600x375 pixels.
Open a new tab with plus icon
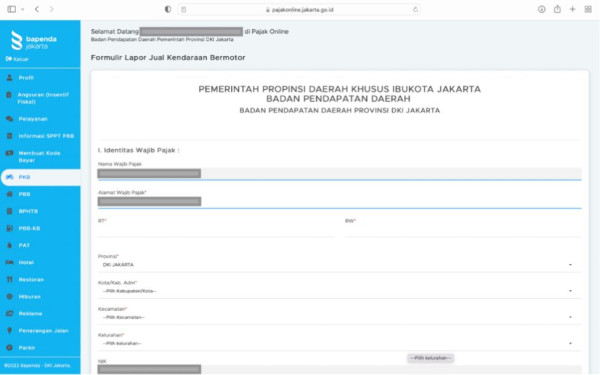(x=572, y=9)
